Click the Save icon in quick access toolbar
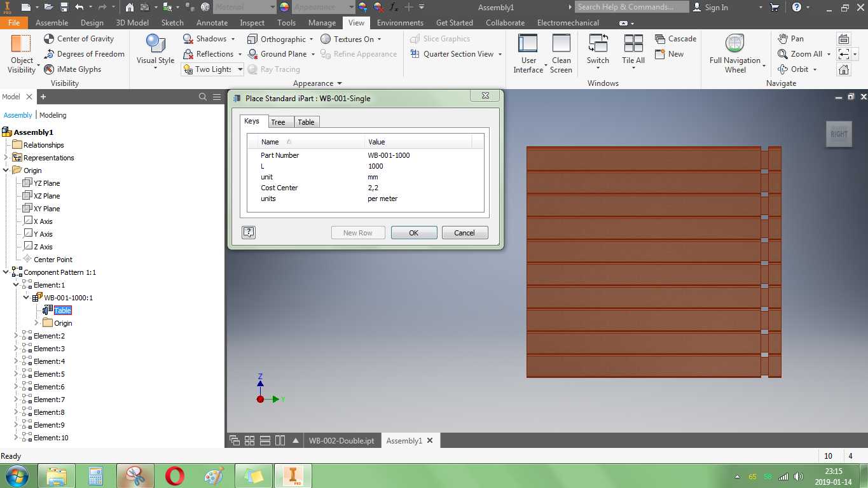Viewport: 868px width, 488px height. coord(64,8)
